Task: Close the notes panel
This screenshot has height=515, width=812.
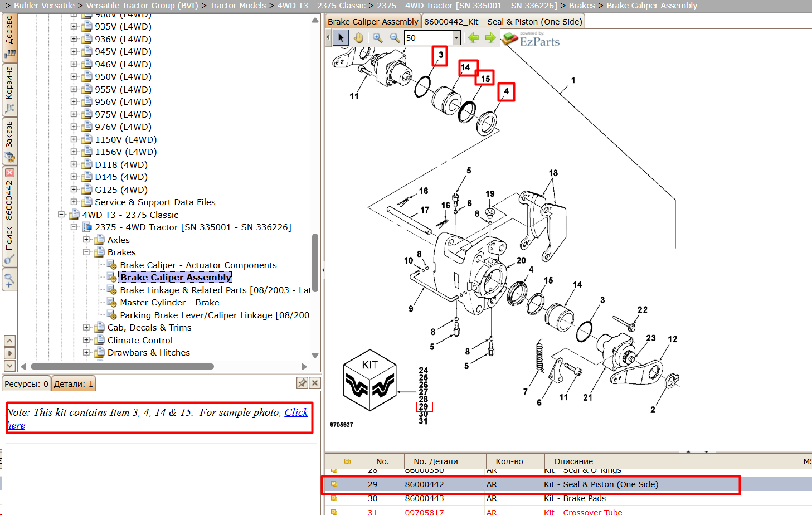Action: (x=315, y=383)
